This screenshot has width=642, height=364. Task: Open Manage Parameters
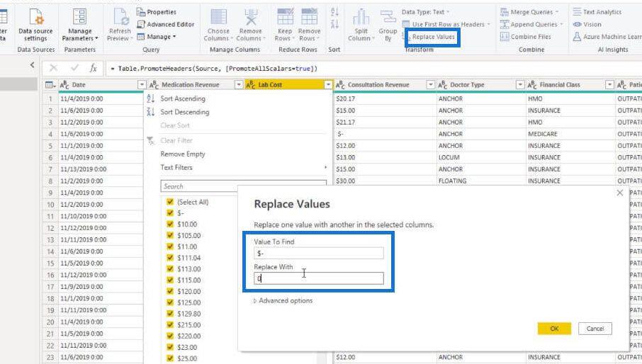pos(80,25)
